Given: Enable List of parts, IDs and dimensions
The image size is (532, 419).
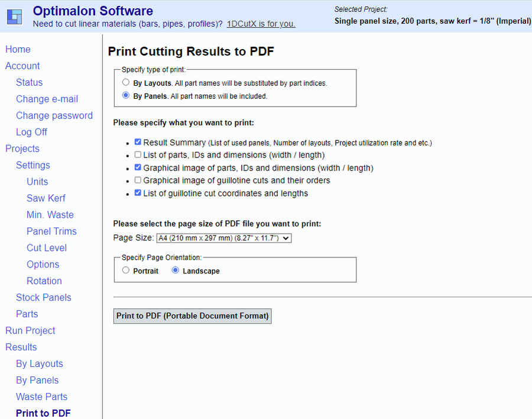Looking at the screenshot, I should click(x=138, y=154).
